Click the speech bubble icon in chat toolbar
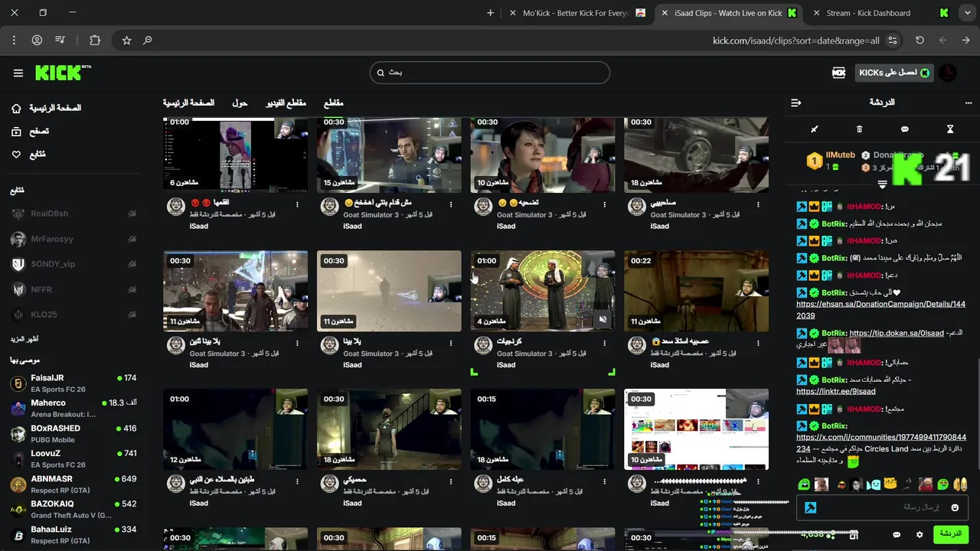980x551 pixels. (904, 129)
